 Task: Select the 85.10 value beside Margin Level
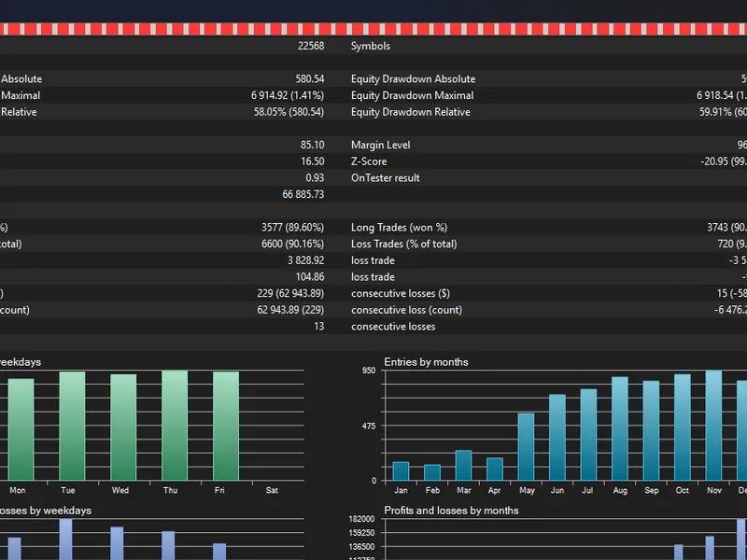point(312,145)
